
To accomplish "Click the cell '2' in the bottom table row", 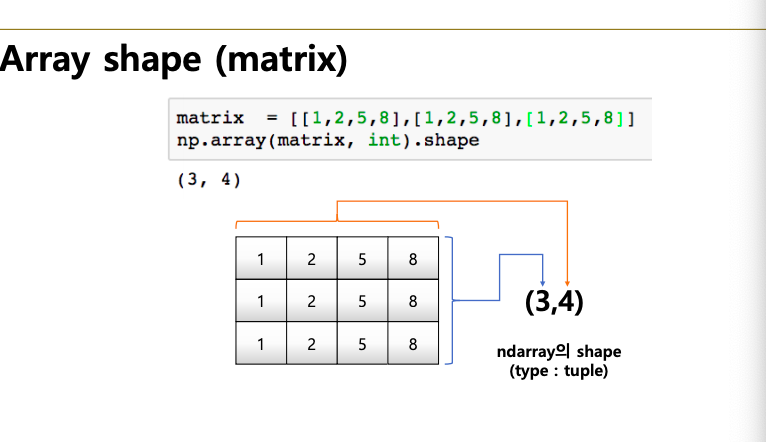I will pyautogui.click(x=312, y=343).
